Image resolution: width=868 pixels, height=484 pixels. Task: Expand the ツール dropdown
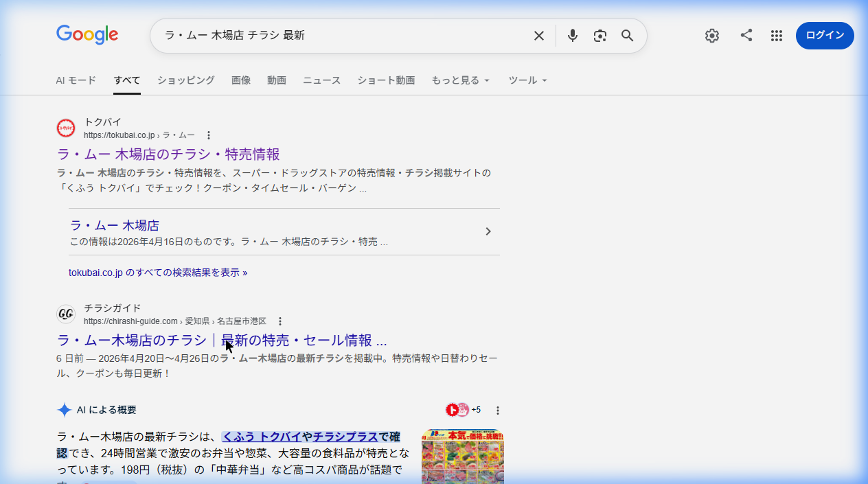[x=527, y=80]
